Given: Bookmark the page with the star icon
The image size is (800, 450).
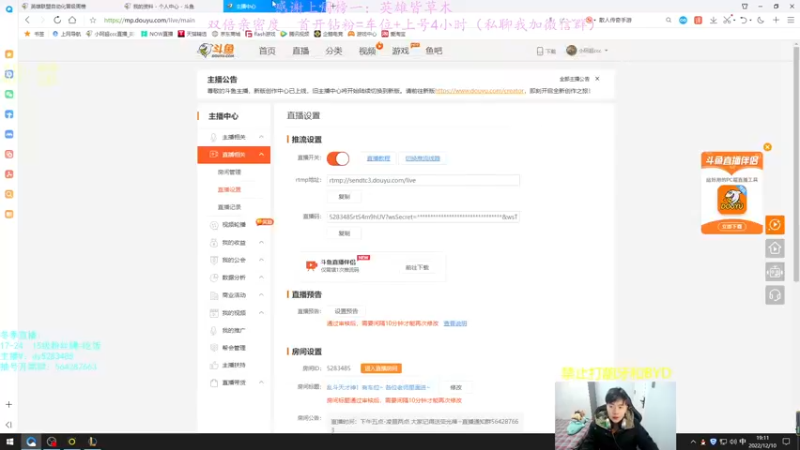Looking at the screenshot, I should (x=93, y=20).
